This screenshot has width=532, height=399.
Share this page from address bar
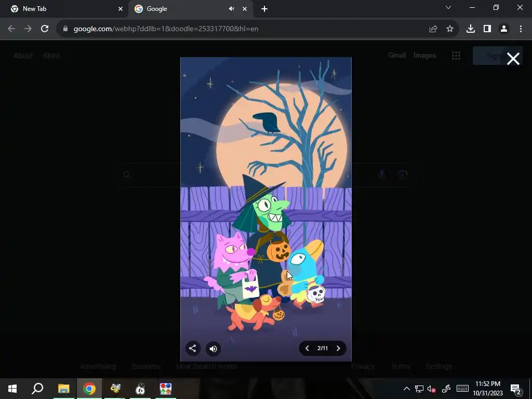(433, 29)
